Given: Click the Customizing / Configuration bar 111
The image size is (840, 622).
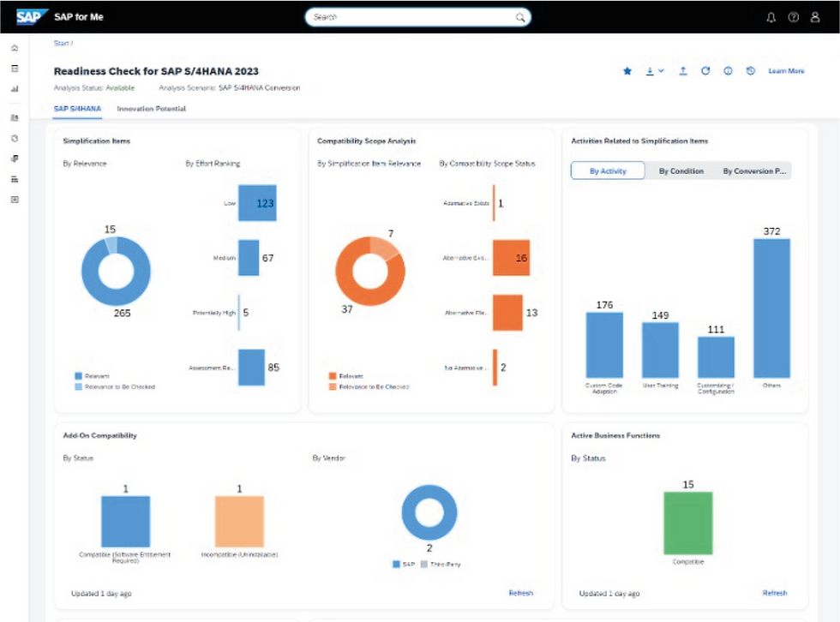Looking at the screenshot, I should click(716, 357).
